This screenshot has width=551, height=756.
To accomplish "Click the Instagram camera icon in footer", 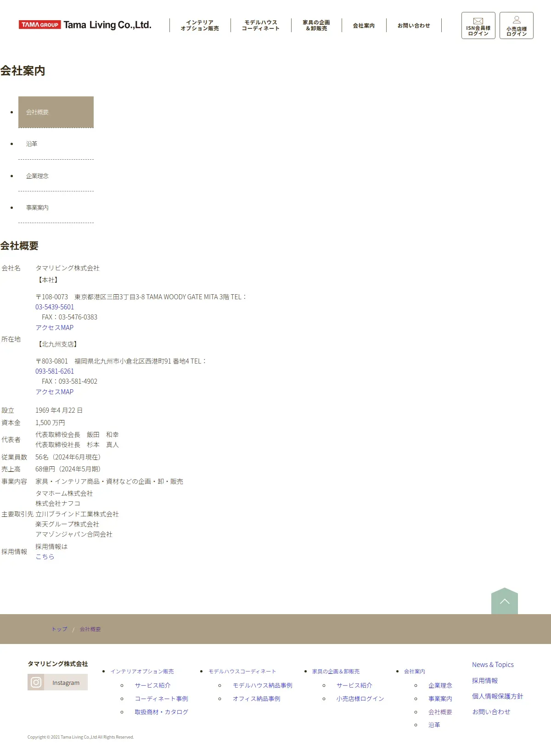I will click(x=36, y=682).
